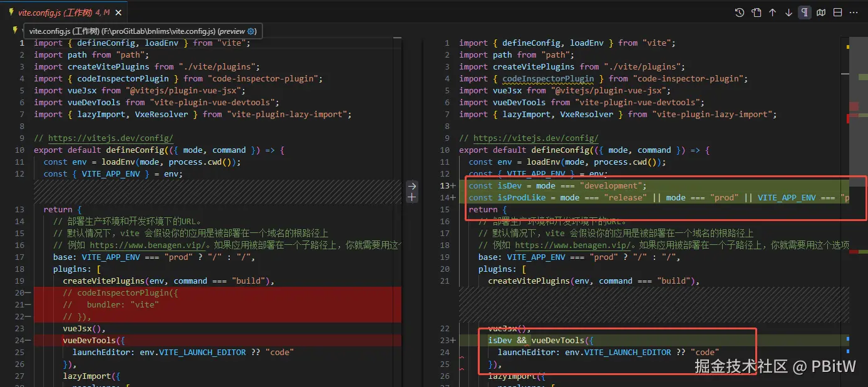
Task: Go to previous change with up arrow
Action: pyautogui.click(x=772, y=13)
